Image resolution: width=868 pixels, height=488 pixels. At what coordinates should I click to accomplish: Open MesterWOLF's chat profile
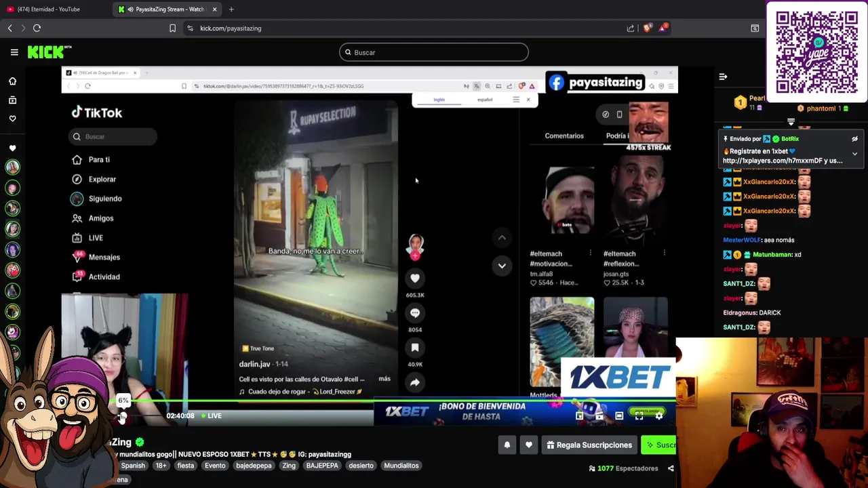(742, 240)
